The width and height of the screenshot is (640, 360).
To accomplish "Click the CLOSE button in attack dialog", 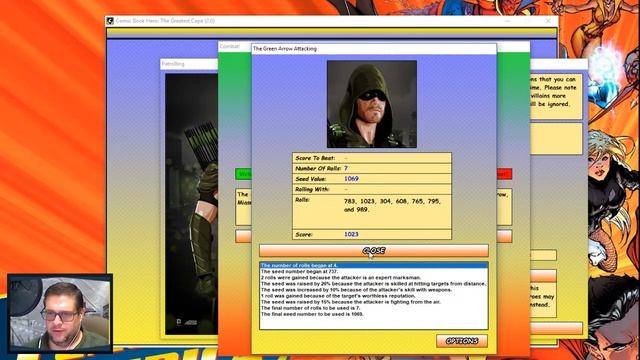I will tap(373, 251).
